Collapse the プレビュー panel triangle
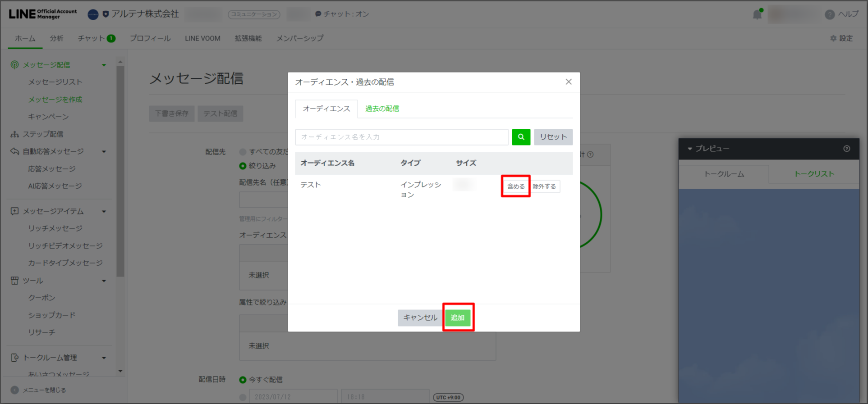 coord(690,149)
